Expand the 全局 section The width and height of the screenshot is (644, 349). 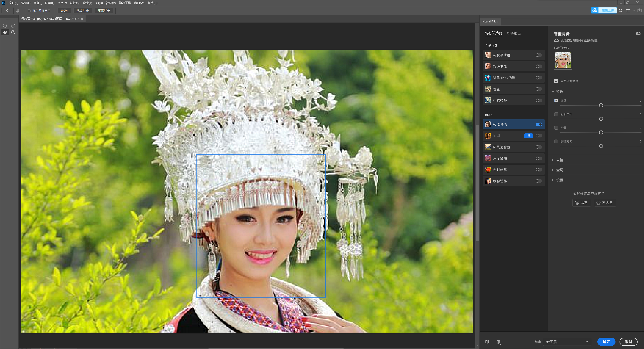tap(552, 170)
